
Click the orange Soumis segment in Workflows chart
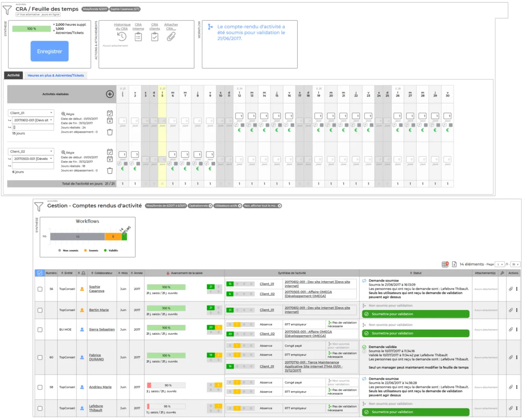coord(113,236)
